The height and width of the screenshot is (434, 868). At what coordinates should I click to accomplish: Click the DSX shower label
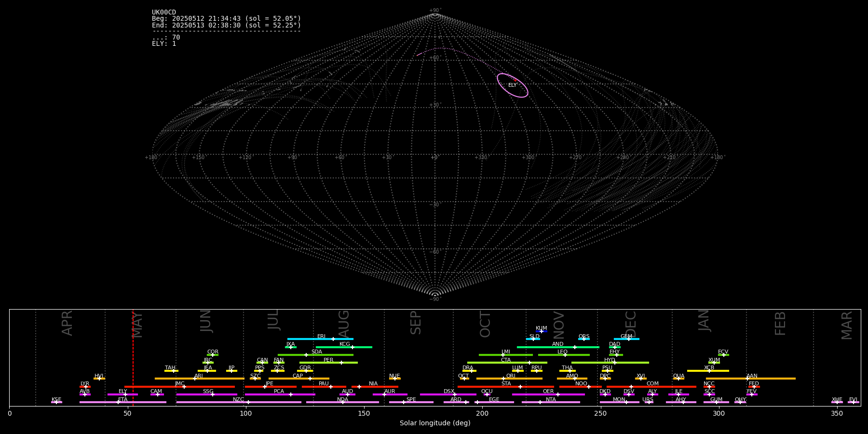pyautogui.click(x=449, y=392)
